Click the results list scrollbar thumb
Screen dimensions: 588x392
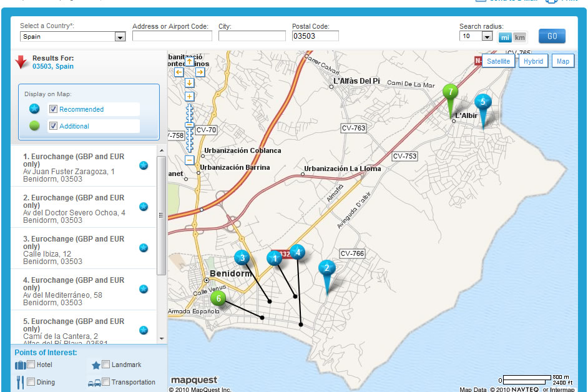(x=161, y=216)
